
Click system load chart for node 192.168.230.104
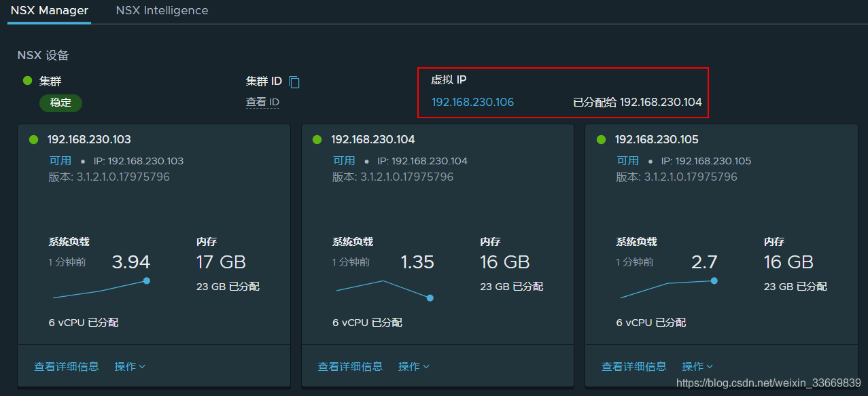pos(385,289)
